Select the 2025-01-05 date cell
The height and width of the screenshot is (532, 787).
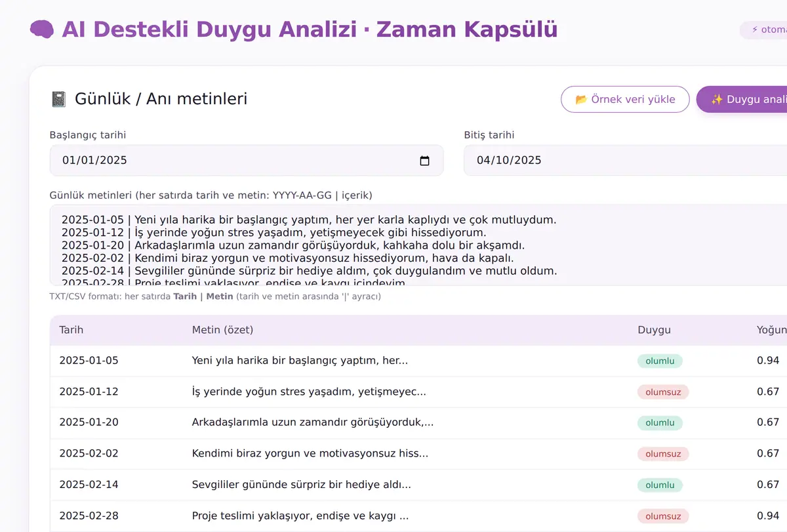click(89, 361)
